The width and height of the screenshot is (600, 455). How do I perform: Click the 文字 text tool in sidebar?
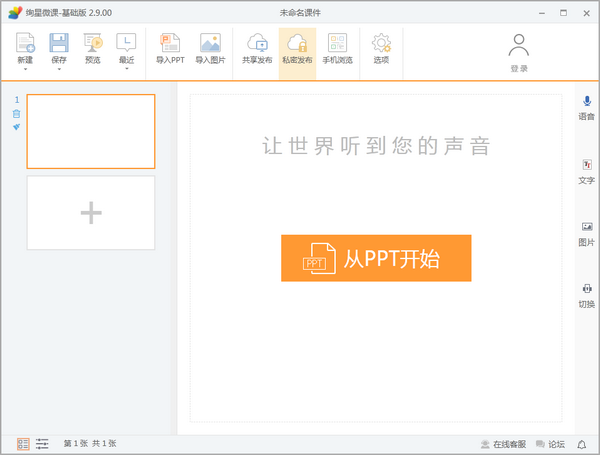(587, 165)
